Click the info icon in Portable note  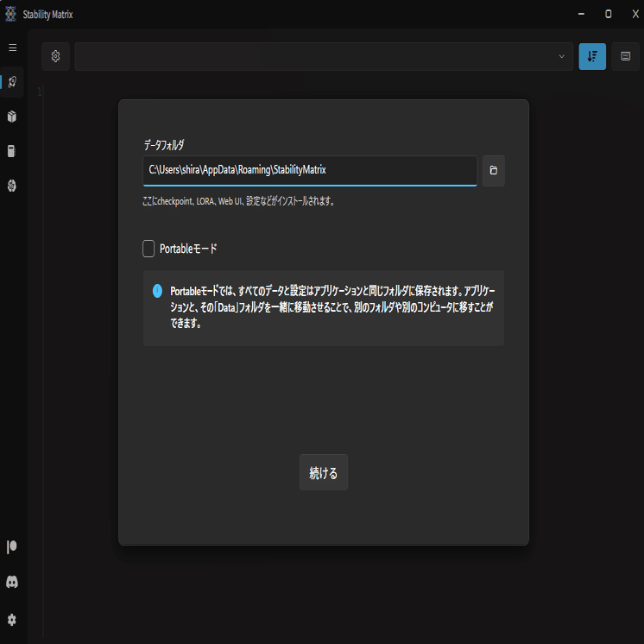point(157,291)
